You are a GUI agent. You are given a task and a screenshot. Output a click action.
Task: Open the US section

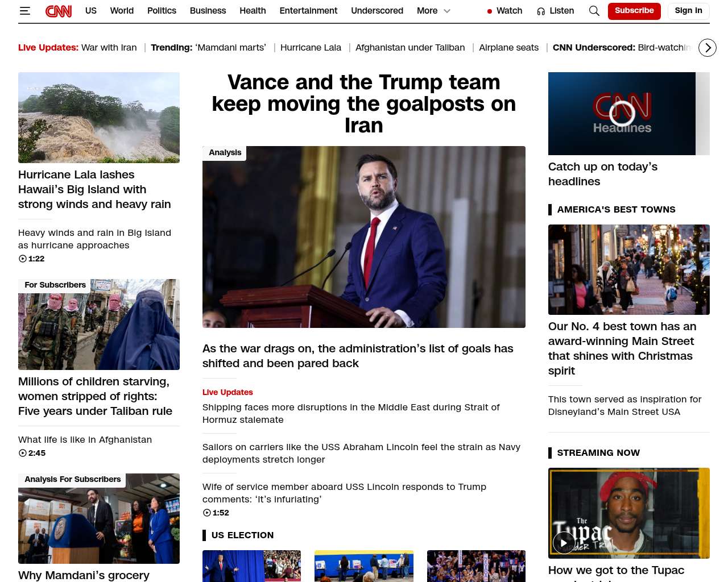tap(91, 11)
